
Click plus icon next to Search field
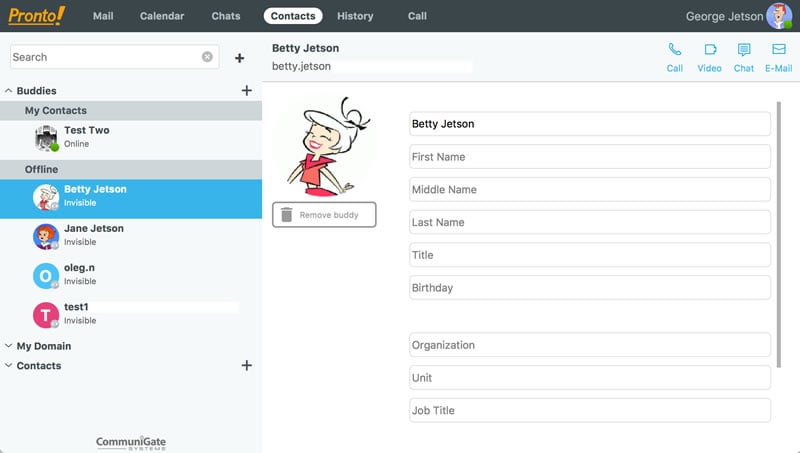[239, 58]
